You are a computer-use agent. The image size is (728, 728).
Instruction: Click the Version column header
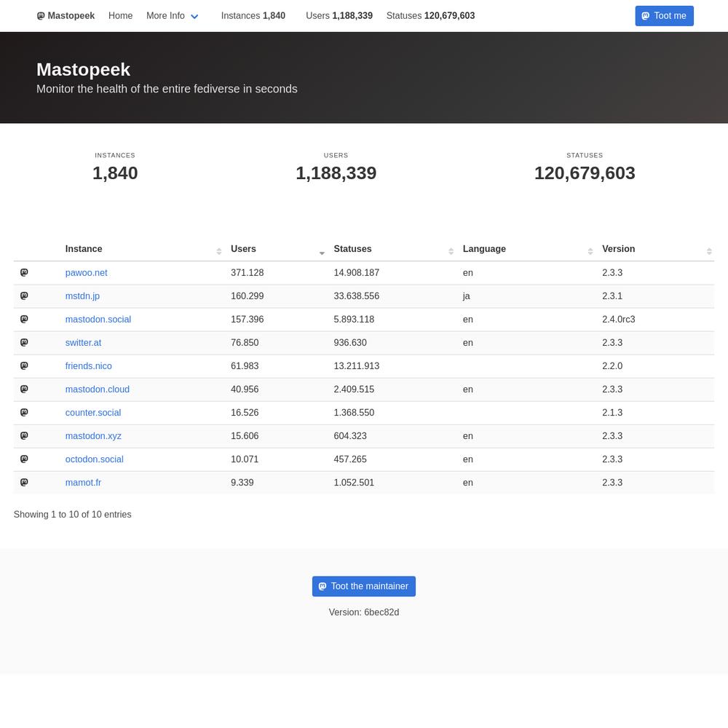click(x=655, y=249)
